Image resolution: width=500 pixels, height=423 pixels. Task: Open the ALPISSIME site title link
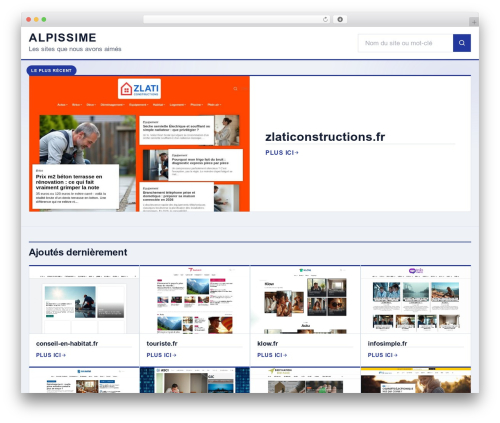point(63,38)
